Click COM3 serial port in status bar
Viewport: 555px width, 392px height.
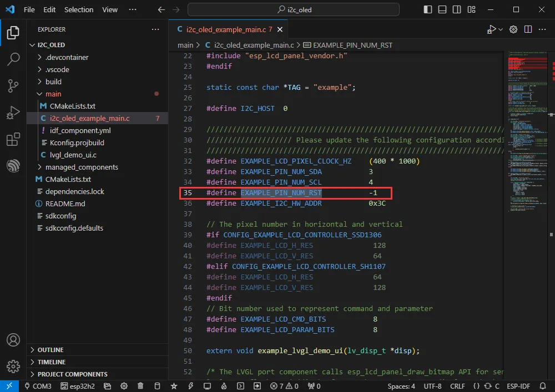[x=38, y=386]
